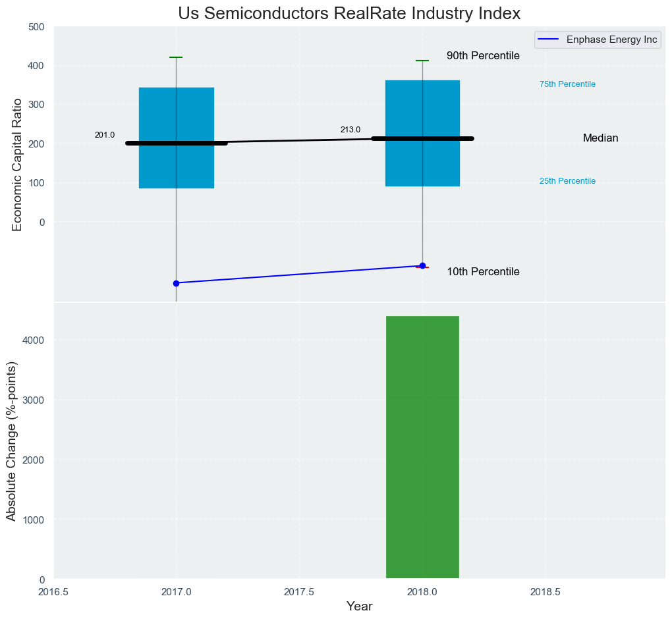Click the 75th Percentile annotation label
This screenshot has width=672, height=619.
tap(567, 84)
